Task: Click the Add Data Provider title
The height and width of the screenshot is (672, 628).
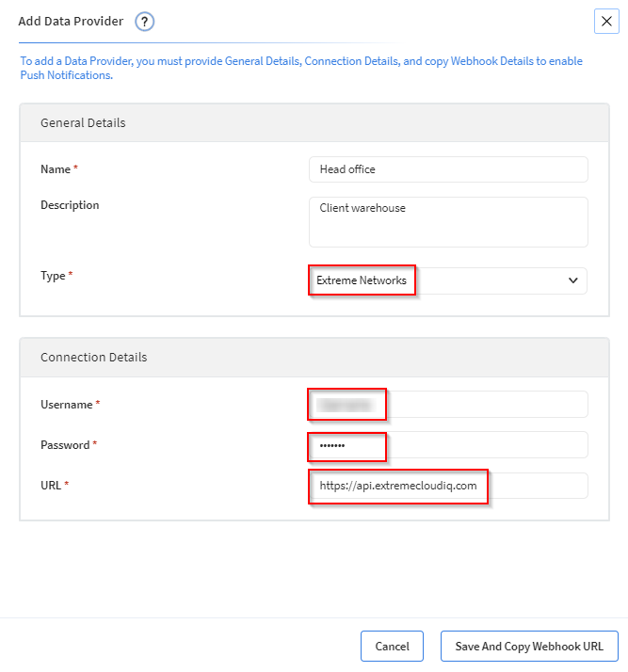Action: (x=71, y=21)
